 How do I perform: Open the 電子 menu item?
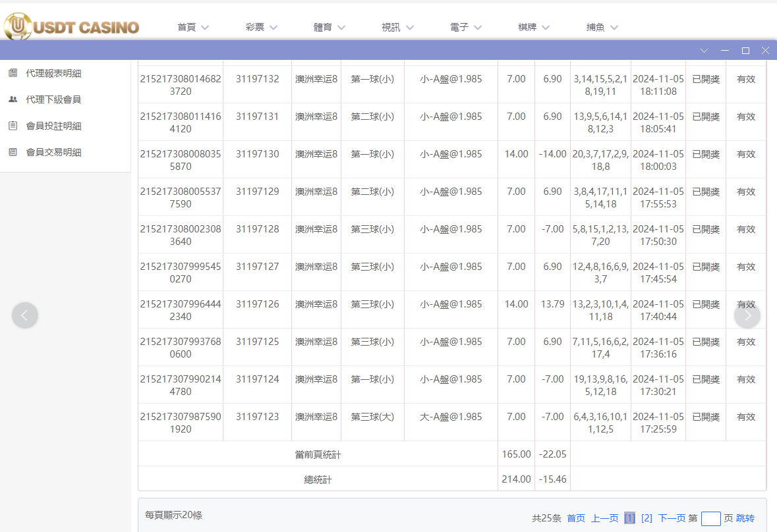click(466, 27)
